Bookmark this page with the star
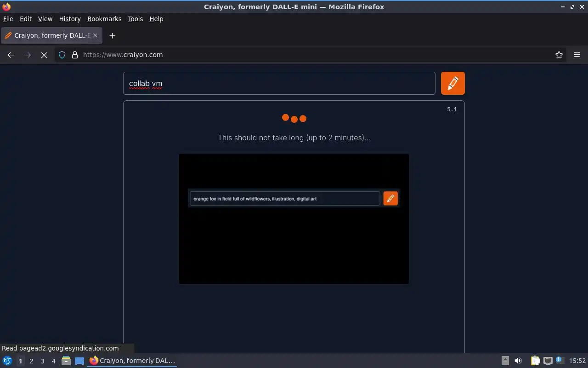This screenshot has height=368, width=588. point(559,55)
